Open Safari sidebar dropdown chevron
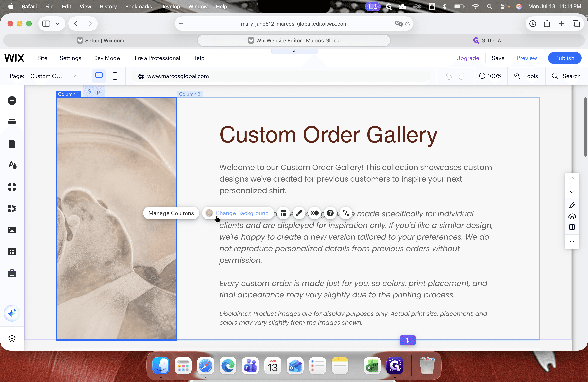 click(58, 24)
